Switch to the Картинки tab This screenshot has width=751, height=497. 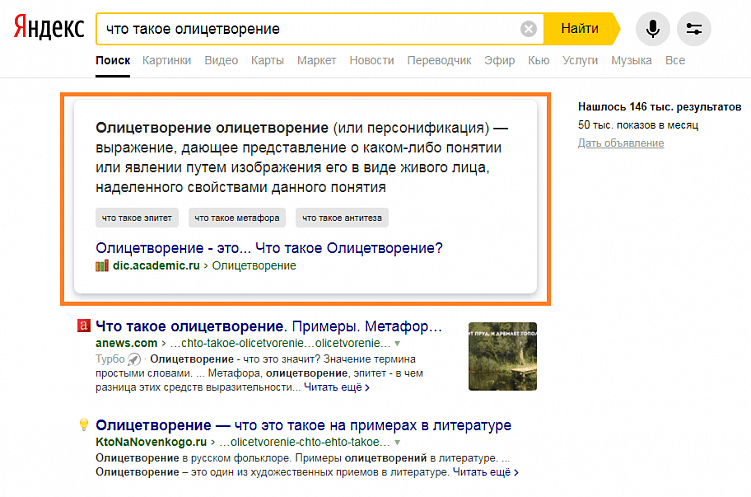[x=166, y=61]
